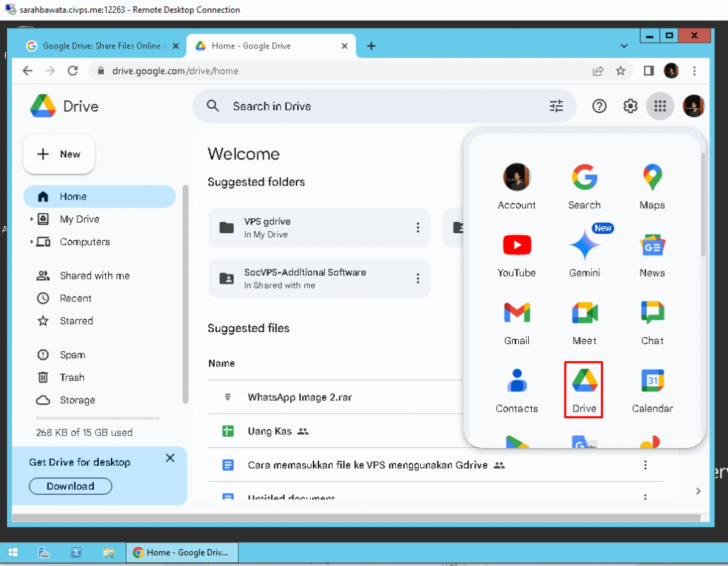The image size is (728, 566).
Task: Open File Explorer from the taskbar
Action: (x=109, y=552)
